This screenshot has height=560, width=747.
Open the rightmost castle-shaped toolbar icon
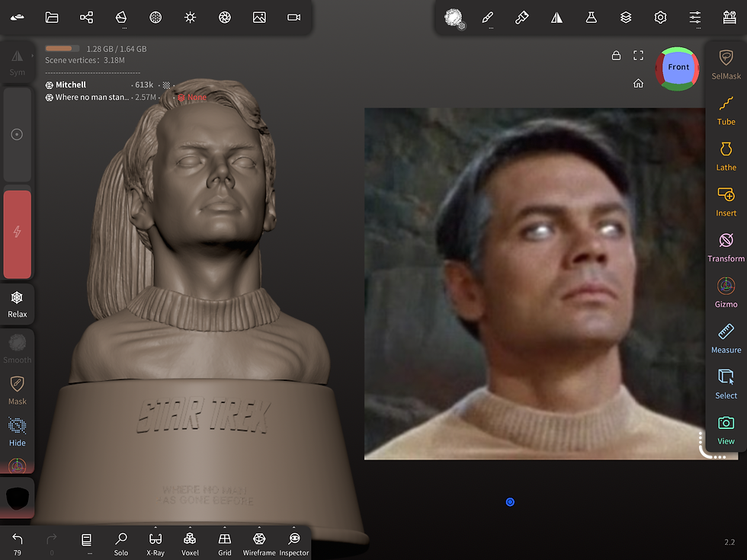coord(729,18)
